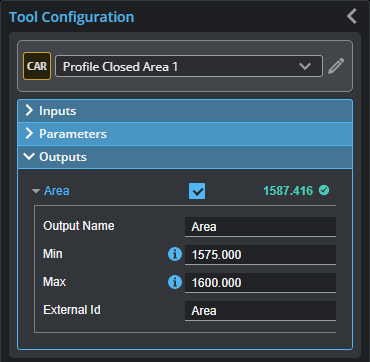
Task: Click the info icon beside Min
Action: 175,254
